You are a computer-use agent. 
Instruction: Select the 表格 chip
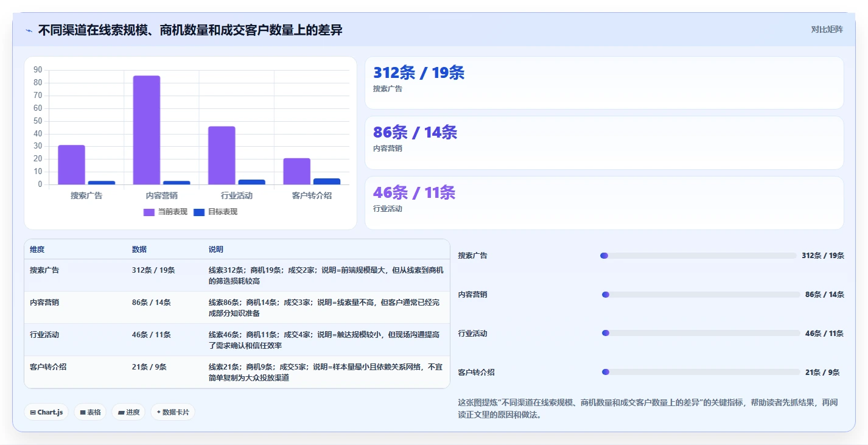[x=90, y=412]
